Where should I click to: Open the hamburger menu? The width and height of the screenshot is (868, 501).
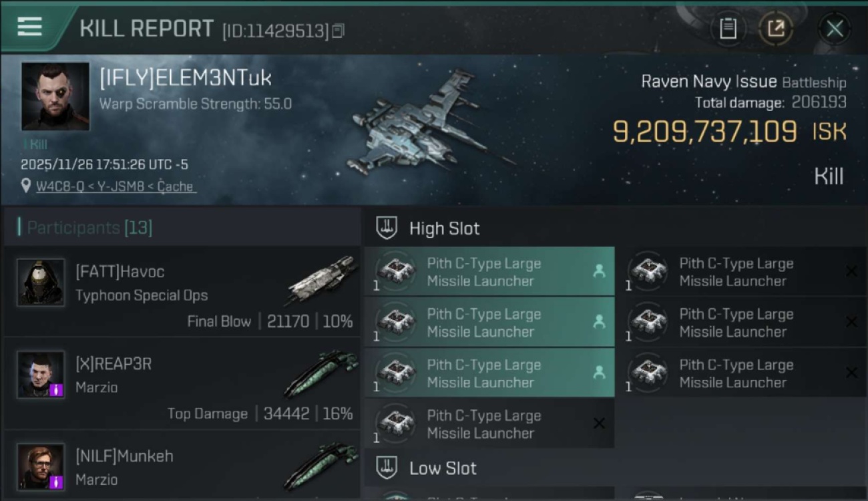point(30,27)
